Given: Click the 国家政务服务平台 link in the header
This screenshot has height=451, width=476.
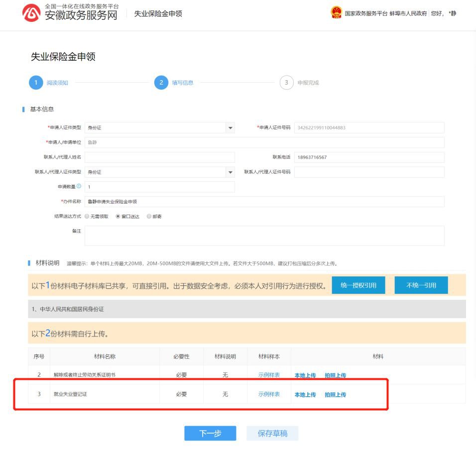Looking at the screenshot, I should pyautogui.click(x=366, y=13).
